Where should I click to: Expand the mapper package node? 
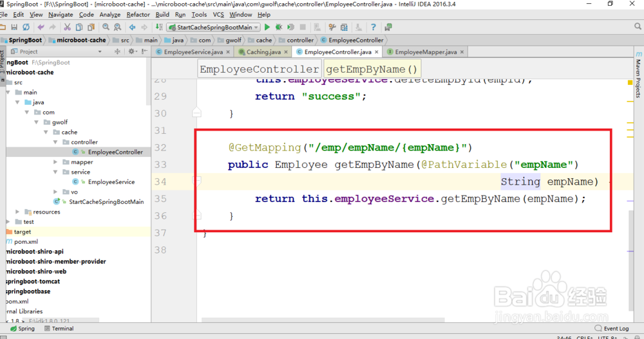pyautogui.click(x=55, y=162)
